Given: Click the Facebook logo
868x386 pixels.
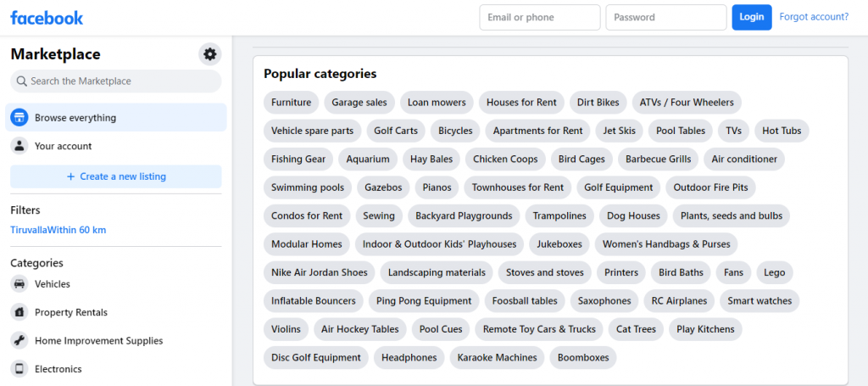Looking at the screenshot, I should click(x=47, y=18).
